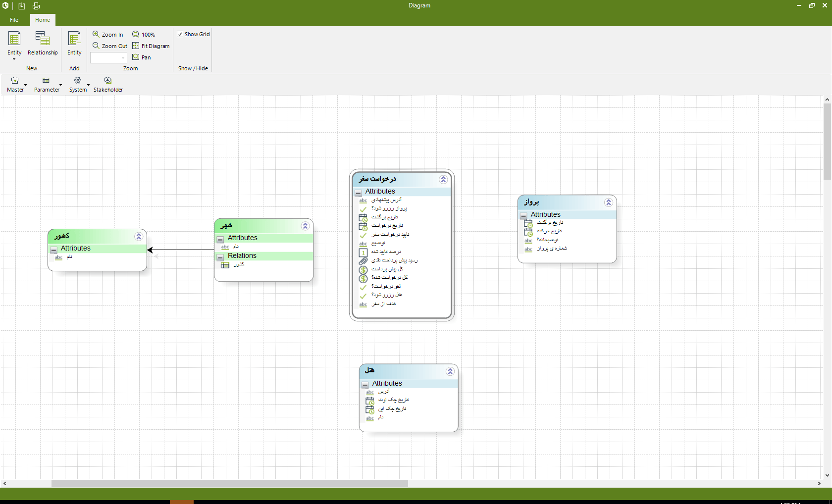Click the save icon in title bar
The image size is (832, 504).
click(x=22, y=6)
